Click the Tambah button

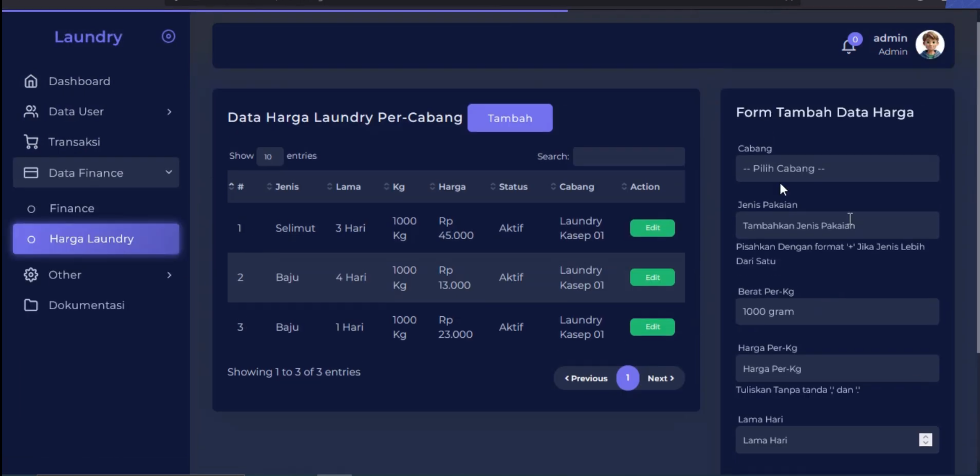pyautogui.click(x=510, y=118)
